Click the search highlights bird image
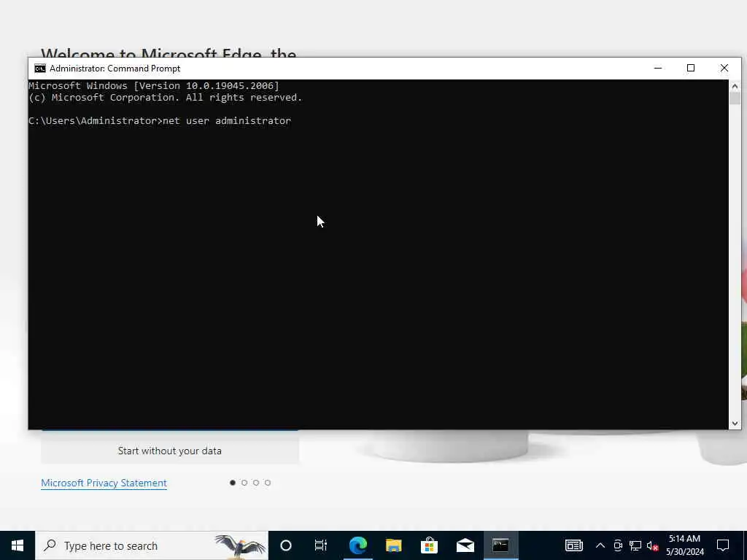Viewport: 747px width, 560px height. pyautogui.click(x=239, y=545)
